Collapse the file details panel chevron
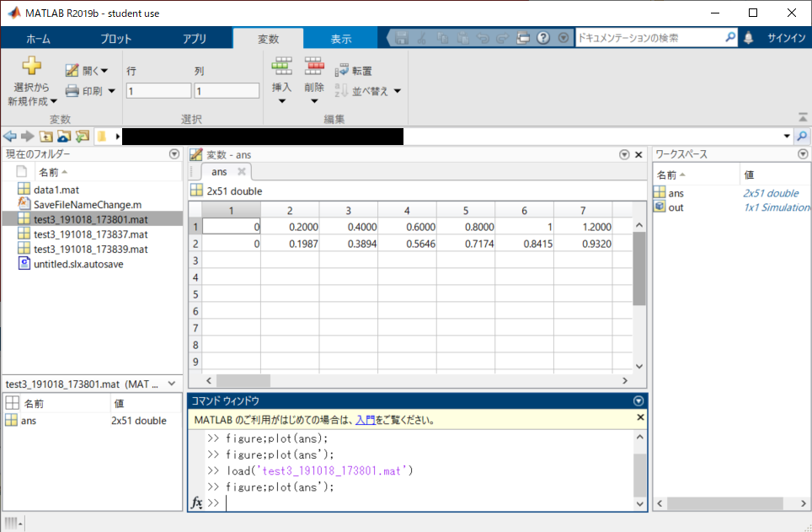The height and width of the screenshot is (532, 812). coord(172,384)
